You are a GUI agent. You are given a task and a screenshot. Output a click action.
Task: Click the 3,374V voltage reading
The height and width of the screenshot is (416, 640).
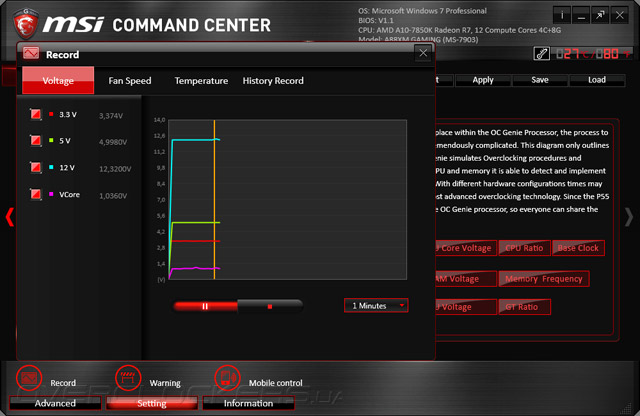111,116
